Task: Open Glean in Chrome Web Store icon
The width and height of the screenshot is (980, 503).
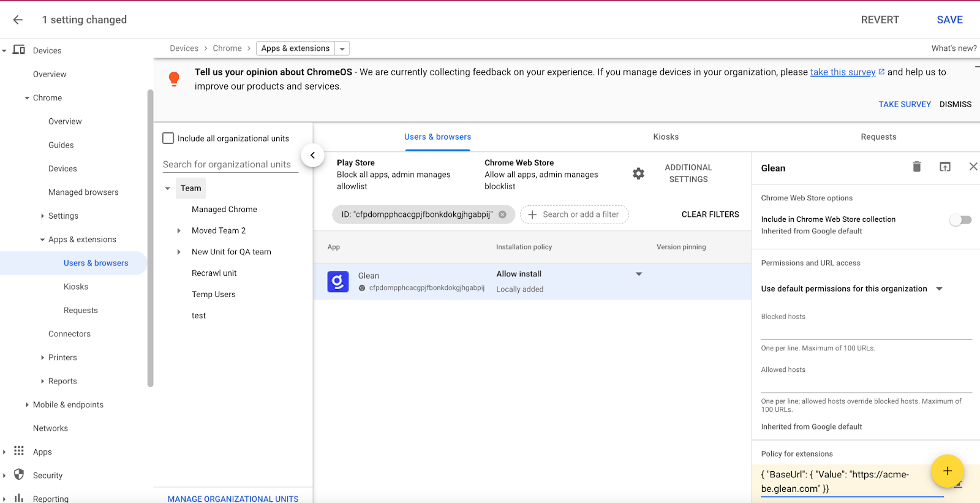Action: point(945,167)
